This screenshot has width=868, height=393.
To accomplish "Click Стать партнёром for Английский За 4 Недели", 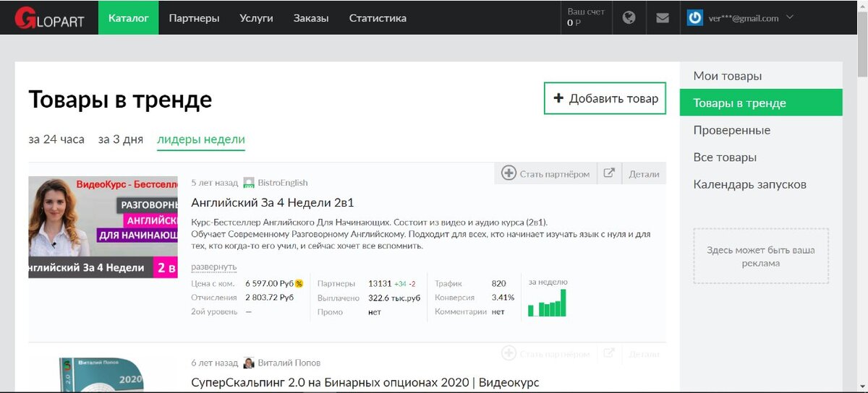I will tap(546, 173).
